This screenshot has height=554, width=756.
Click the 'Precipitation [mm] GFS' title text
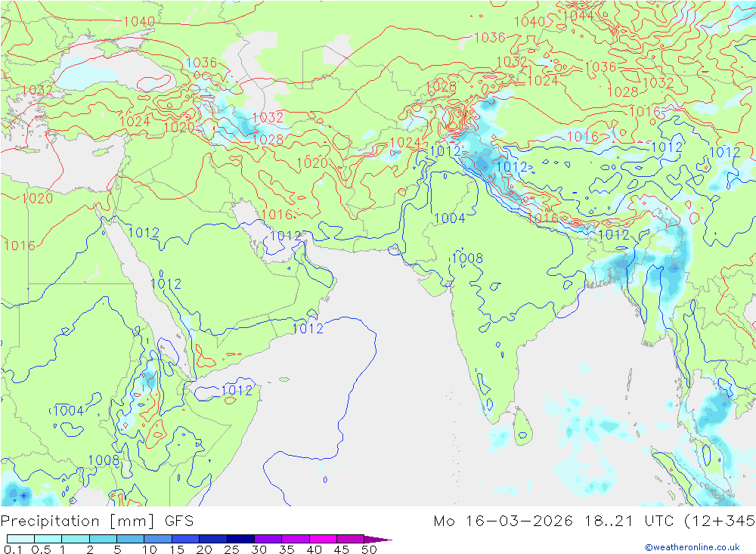pos(97,522)
